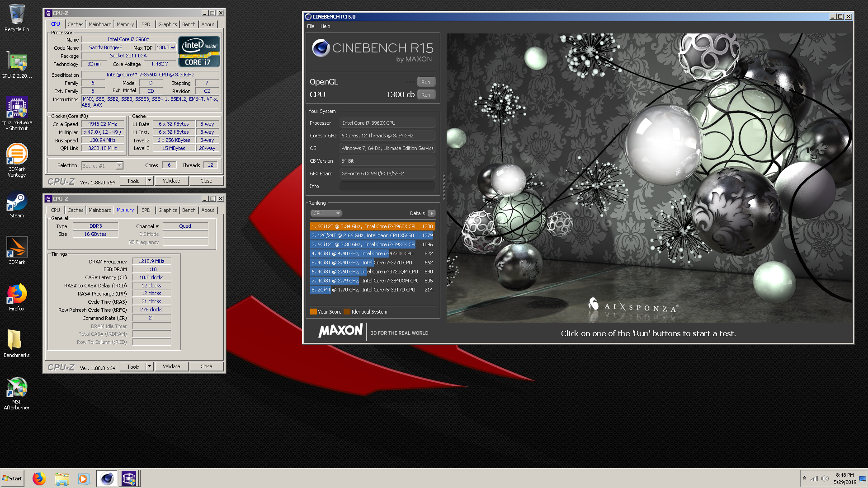The width and height of the screenshot is (868, 488).
Task: Click Tools button in lower CPU-Z window
Action: (133, 366)
